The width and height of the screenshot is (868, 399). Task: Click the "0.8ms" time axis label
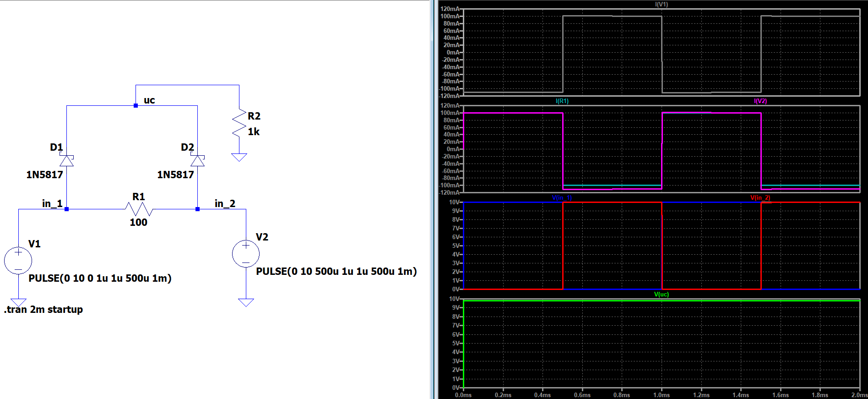(x=622, y=395)
